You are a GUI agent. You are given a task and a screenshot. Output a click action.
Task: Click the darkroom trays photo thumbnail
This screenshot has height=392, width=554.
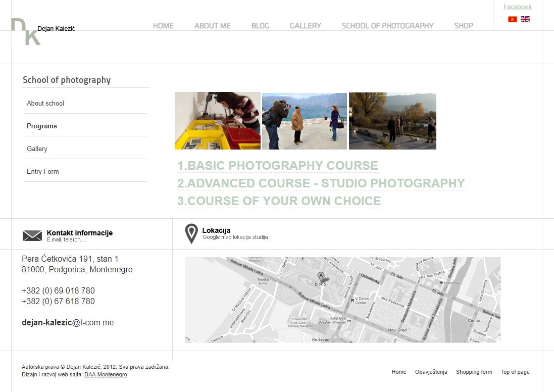pos(218,121)
